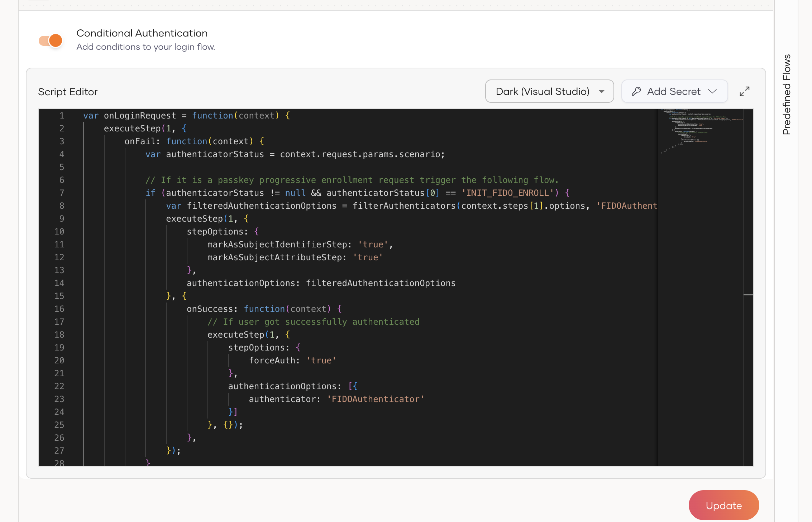Screen dimensions: 812x522
Task: Expand the script editor to fullscreen
Action: pyautogui.click(x=745, y=92)
